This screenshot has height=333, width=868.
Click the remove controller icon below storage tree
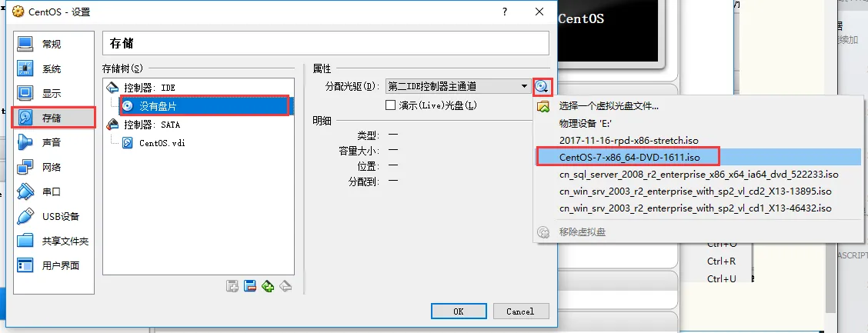[250, 286]
